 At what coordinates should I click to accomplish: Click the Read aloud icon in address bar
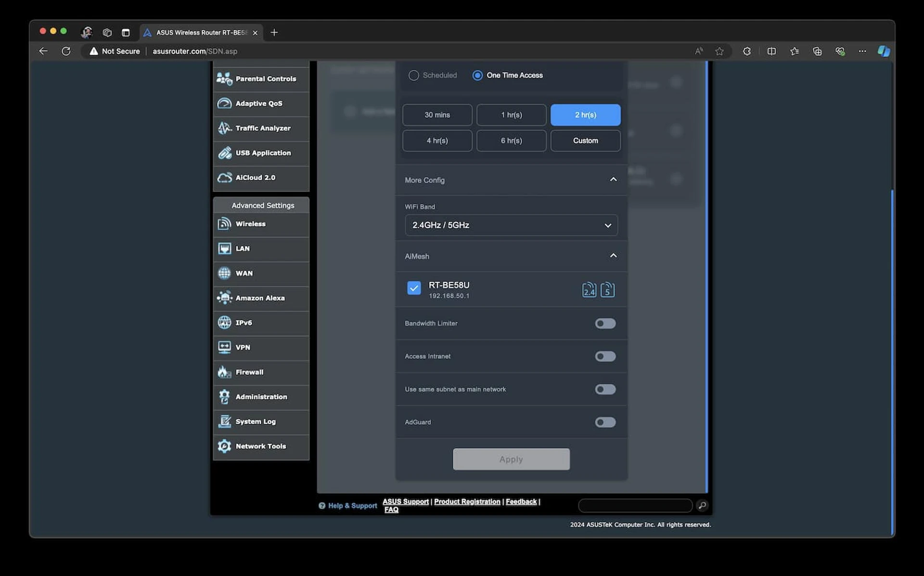[x=699, y=51]
